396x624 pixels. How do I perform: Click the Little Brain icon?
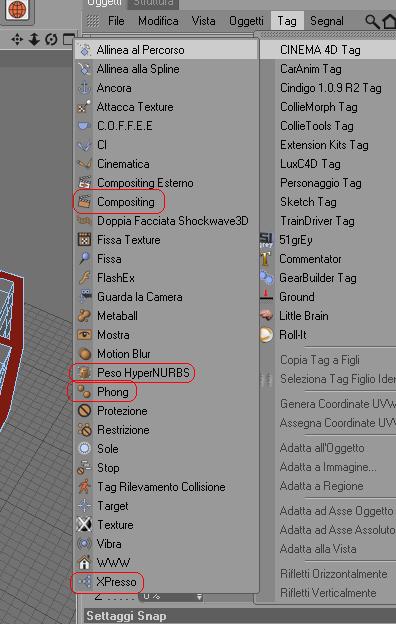coord(266,316)
